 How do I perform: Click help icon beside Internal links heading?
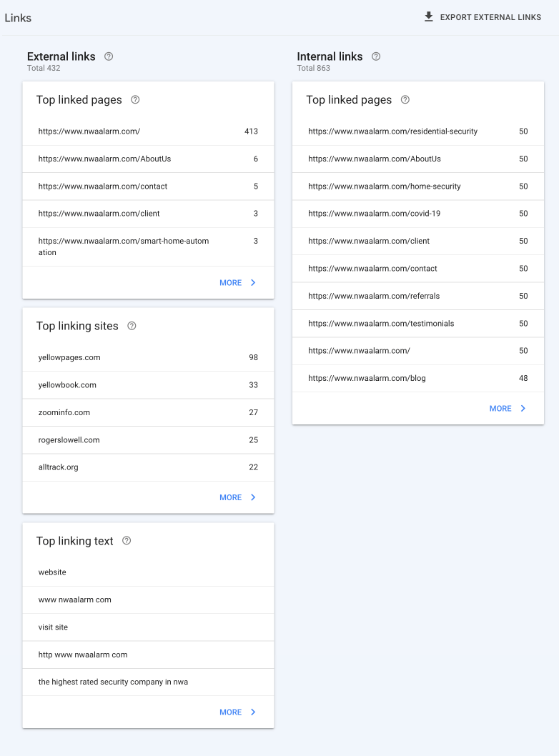[376, 56]
